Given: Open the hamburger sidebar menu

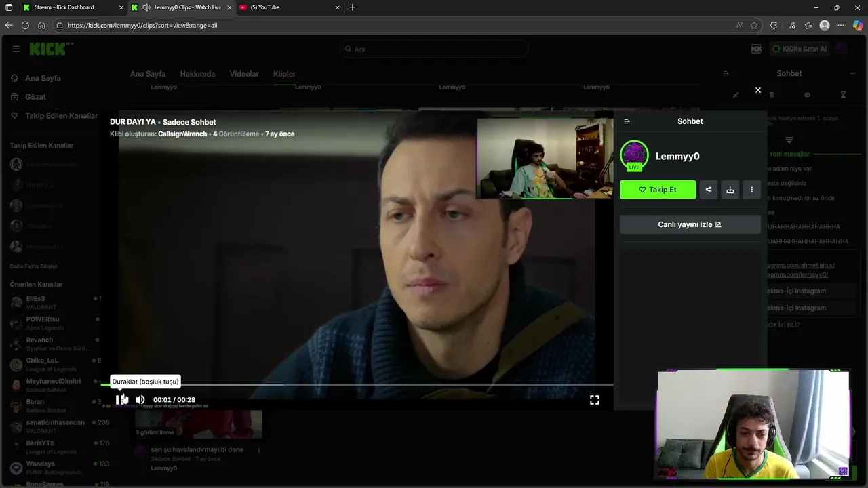Looking at the screenshot, I should 16,49.
